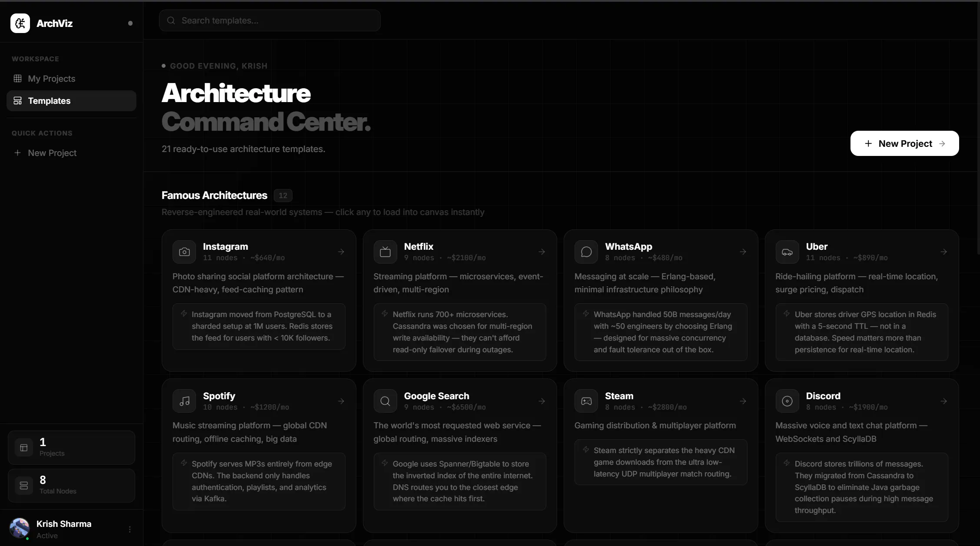Click the Instagram camera icon
980x546 pixels.
tap(184, 252)
